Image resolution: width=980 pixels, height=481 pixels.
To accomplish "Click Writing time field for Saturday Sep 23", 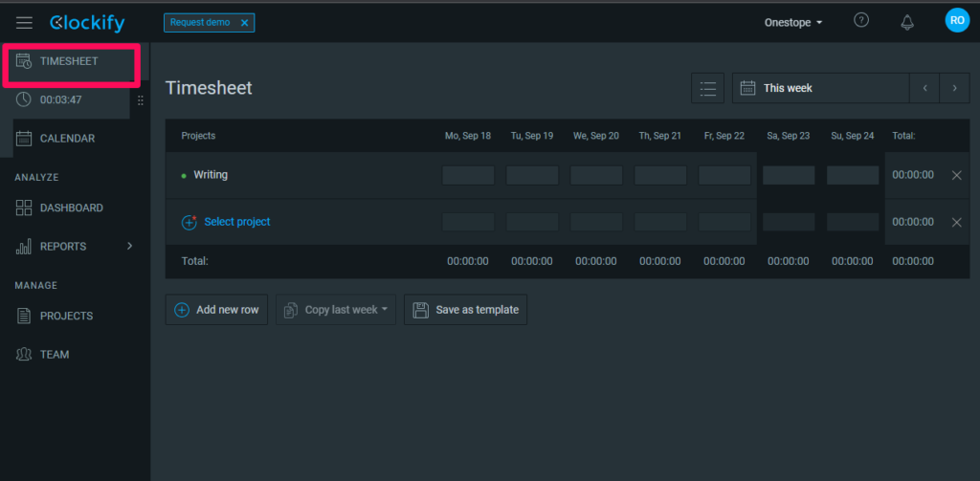I will point(789,176).
